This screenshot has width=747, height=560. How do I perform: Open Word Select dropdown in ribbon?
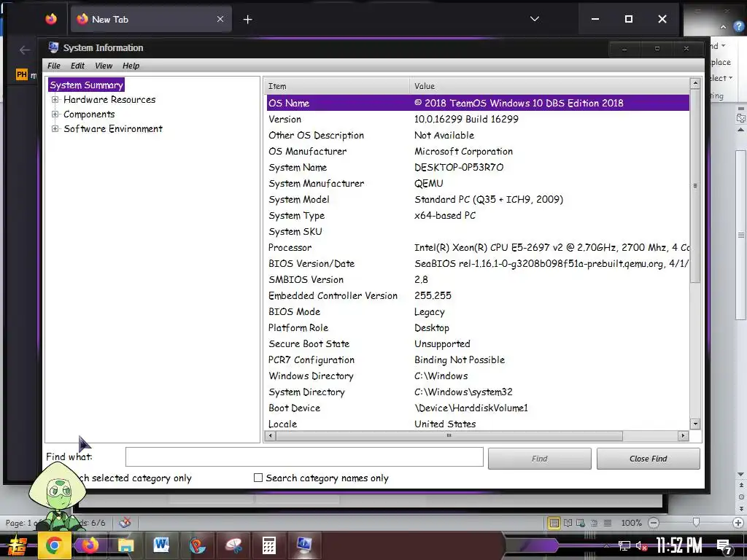(x=721, y=78)
